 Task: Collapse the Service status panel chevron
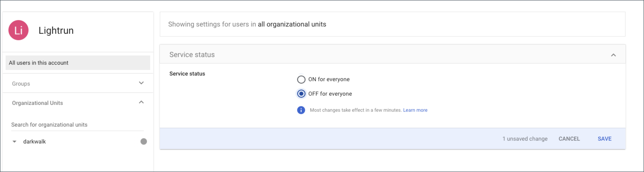[x=613, y=55]
